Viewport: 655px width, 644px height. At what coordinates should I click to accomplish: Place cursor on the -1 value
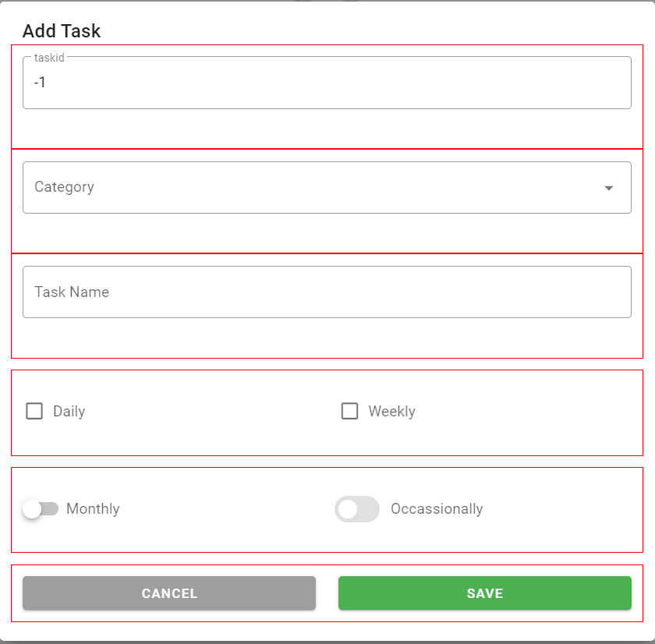(x=41, y=83)
